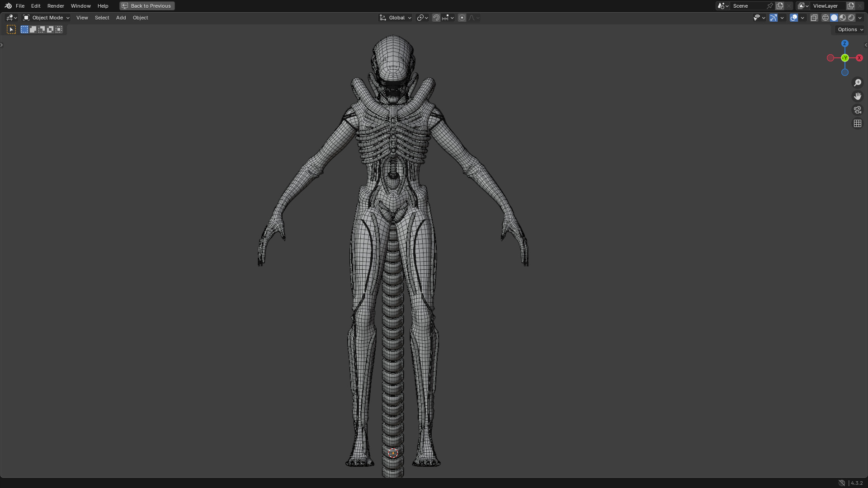Image resolution: width=868 pixels, height=488 pixels.
Task: Switch to Rendered viewport shading
Action: click(851, 18)
